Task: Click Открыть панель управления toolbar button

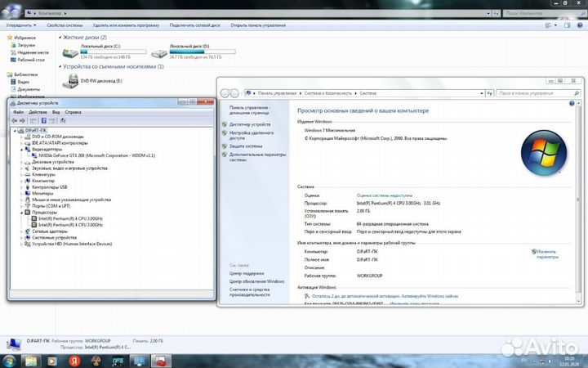Action: click(x=258, y=25)
